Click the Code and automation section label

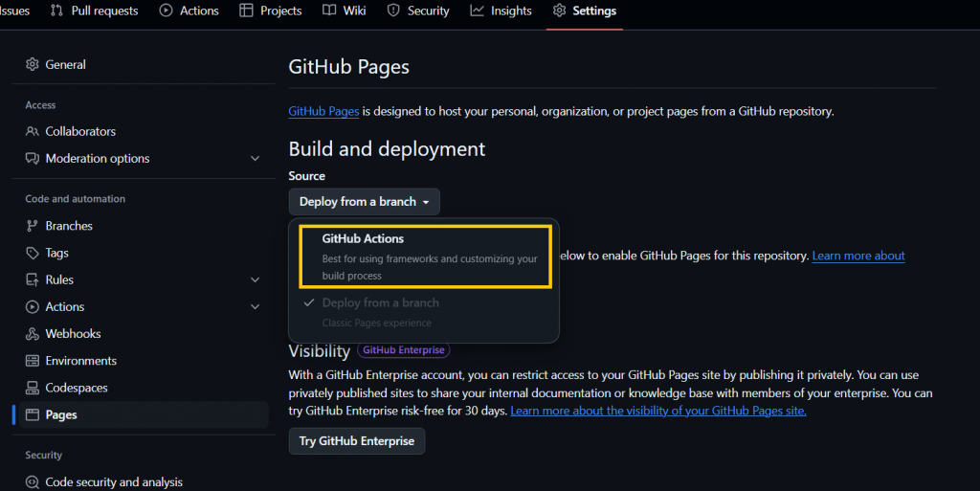point(75,199)
